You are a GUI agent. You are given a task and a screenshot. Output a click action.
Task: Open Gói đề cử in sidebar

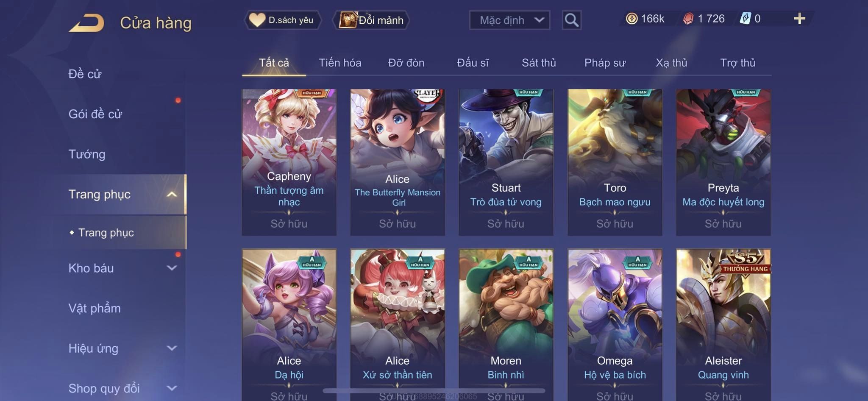(x=95, y=114)
